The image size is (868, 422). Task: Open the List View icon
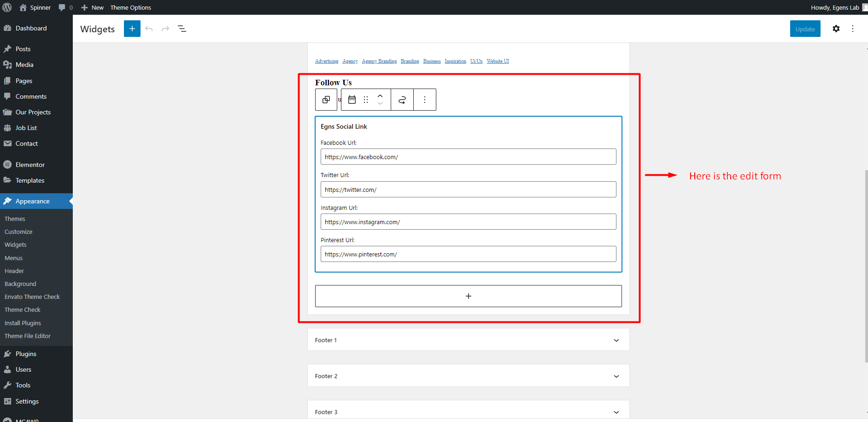182,29
